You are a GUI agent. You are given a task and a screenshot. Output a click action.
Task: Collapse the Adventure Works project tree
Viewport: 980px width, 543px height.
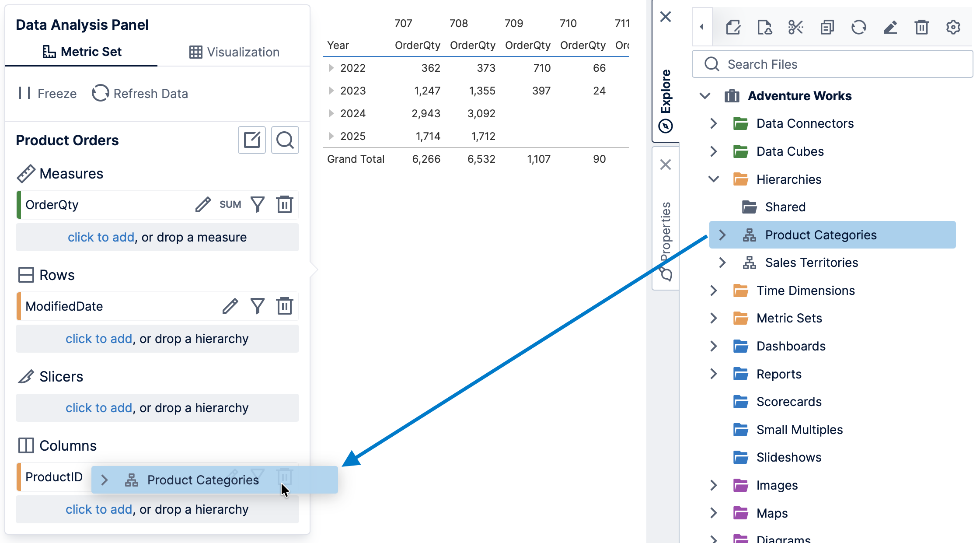(x=705, y=95)
